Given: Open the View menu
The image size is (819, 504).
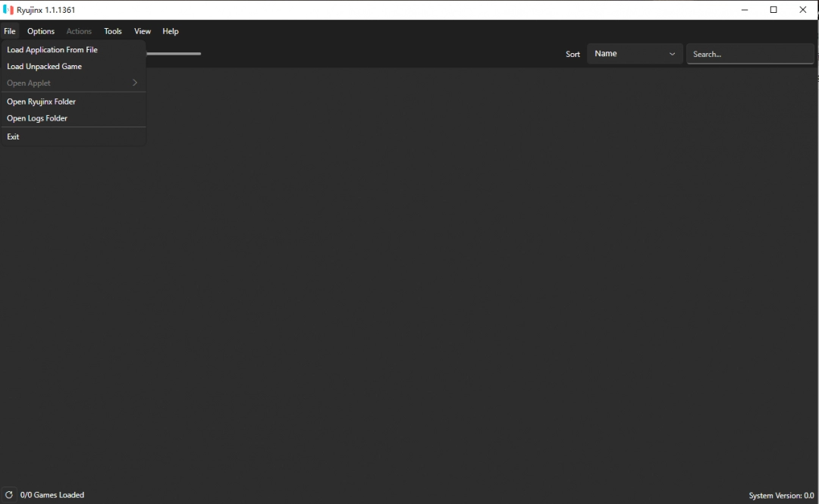Looking at the screenshot, I should coord(143,31).
